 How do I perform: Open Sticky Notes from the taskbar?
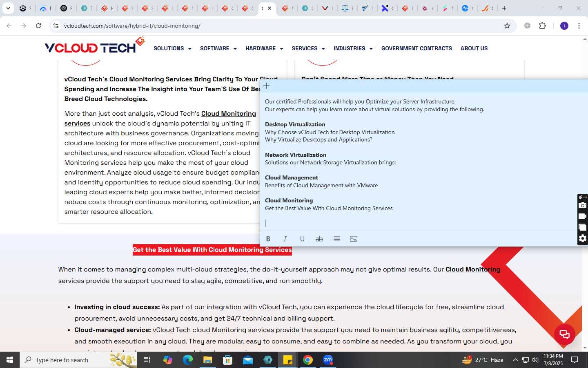click(x=288, y=360)
